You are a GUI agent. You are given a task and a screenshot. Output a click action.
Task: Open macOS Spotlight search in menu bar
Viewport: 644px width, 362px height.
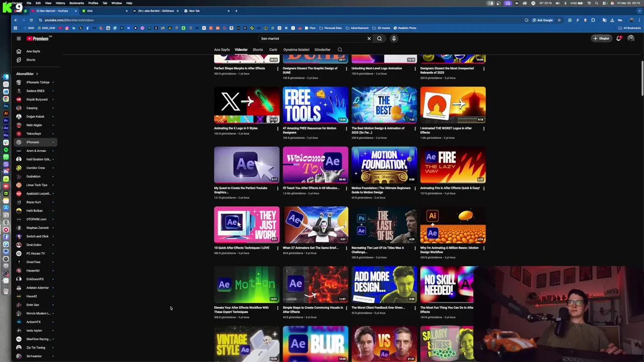click(x=596, y=3)
